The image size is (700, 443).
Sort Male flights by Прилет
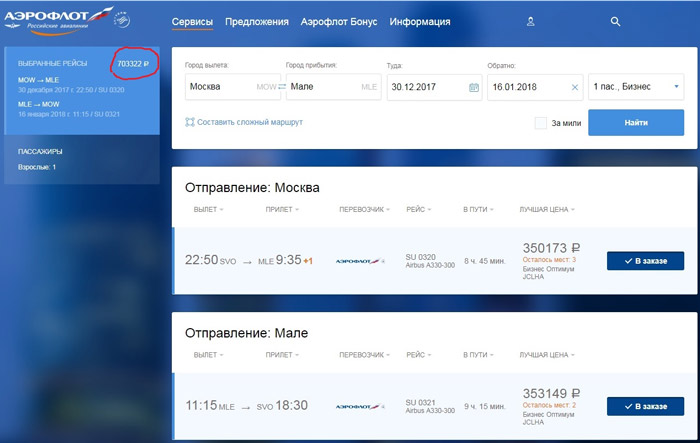[x=282, y=355]
